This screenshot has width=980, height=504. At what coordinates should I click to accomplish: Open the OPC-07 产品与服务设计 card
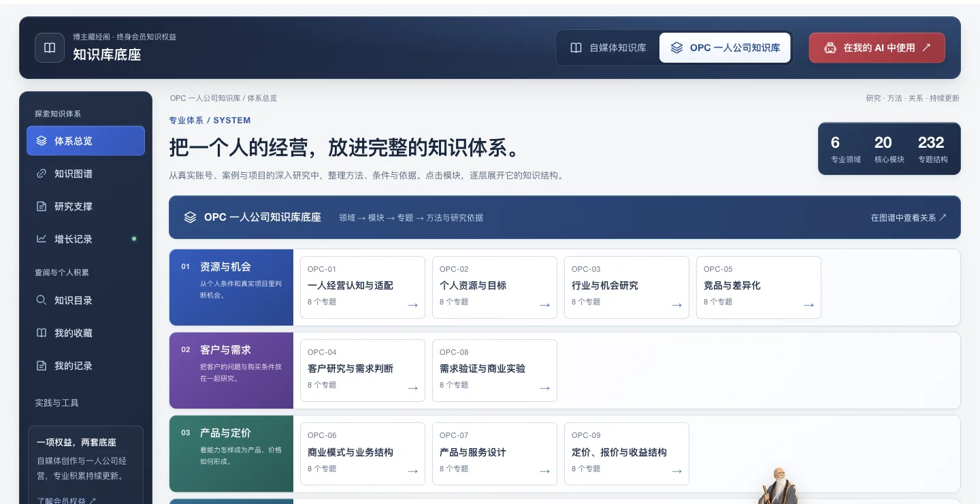pos(495,454)
